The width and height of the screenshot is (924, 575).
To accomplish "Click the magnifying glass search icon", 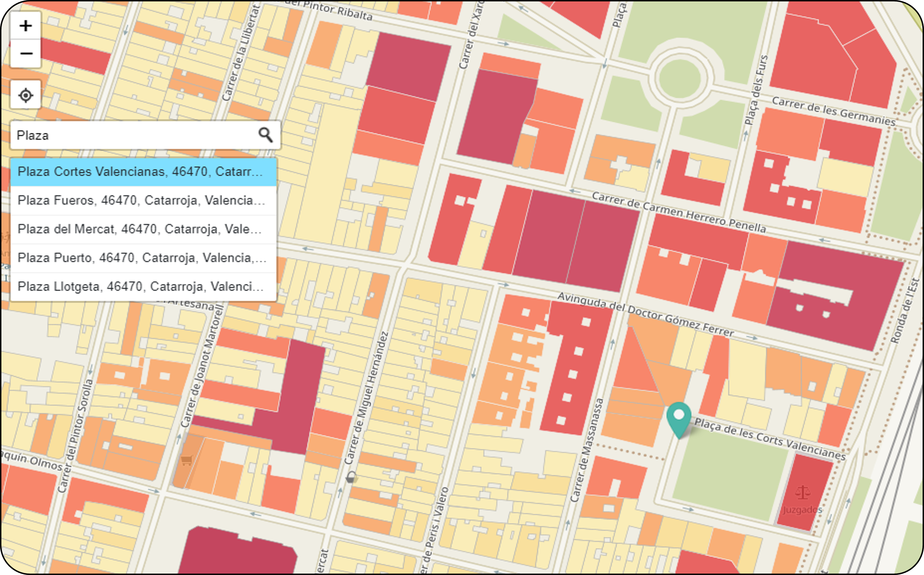I will click(x=265, y=135).
